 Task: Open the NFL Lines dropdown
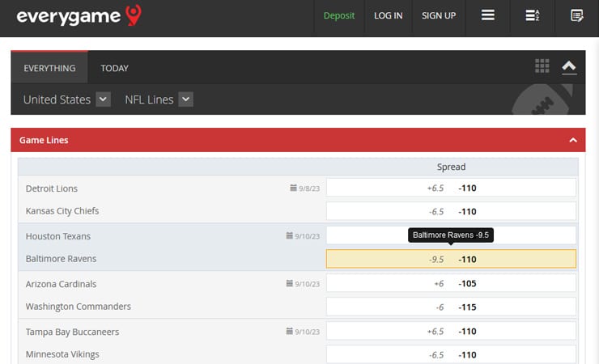[x=185, y=99]
